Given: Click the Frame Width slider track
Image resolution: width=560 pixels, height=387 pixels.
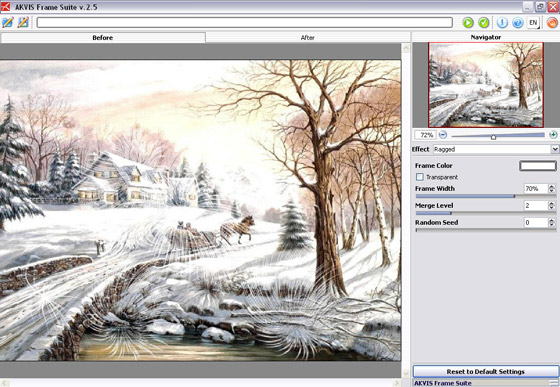Looking at the screenshot, I should click(486, 196).
